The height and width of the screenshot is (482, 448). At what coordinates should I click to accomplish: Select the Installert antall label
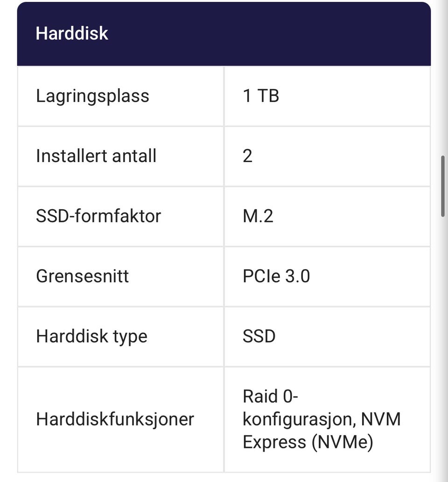[96, 156]
